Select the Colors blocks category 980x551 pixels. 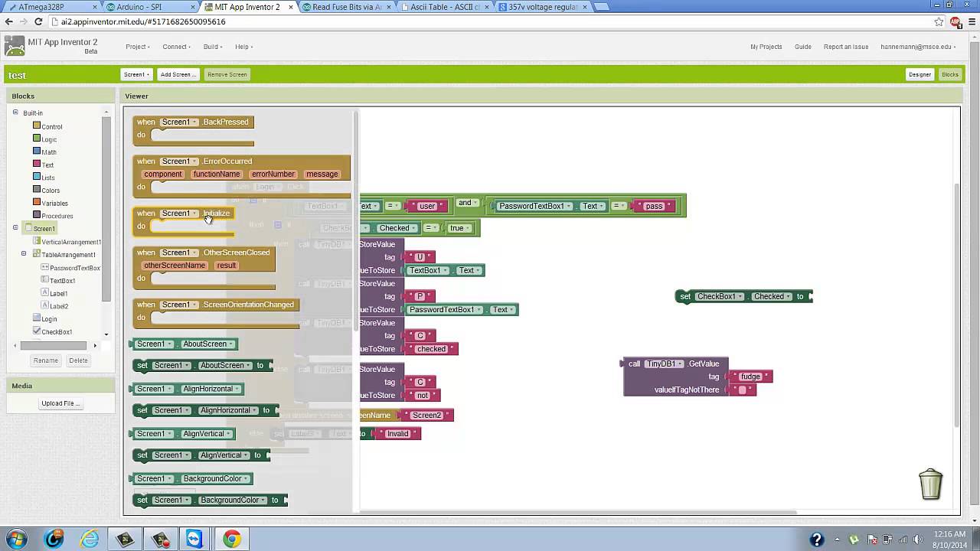click(x=36, y=189)
